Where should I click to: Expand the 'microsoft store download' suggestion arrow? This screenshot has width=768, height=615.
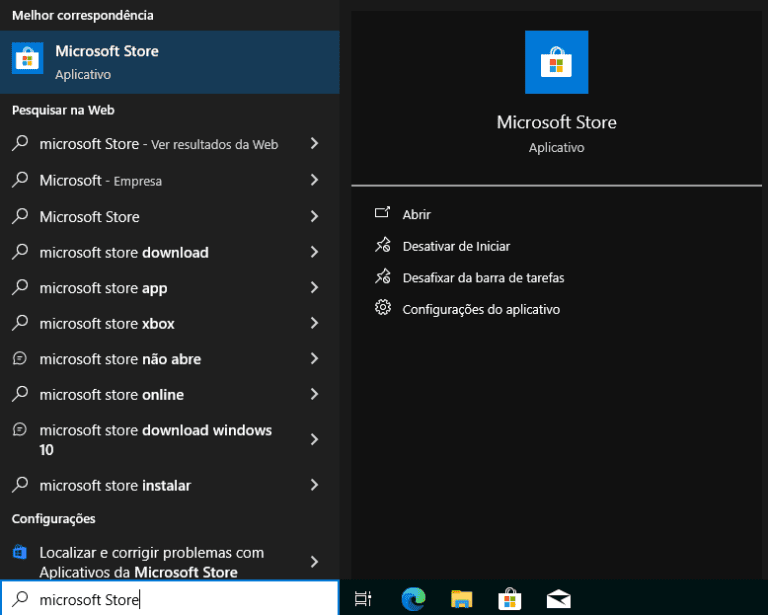click(314, 252)
